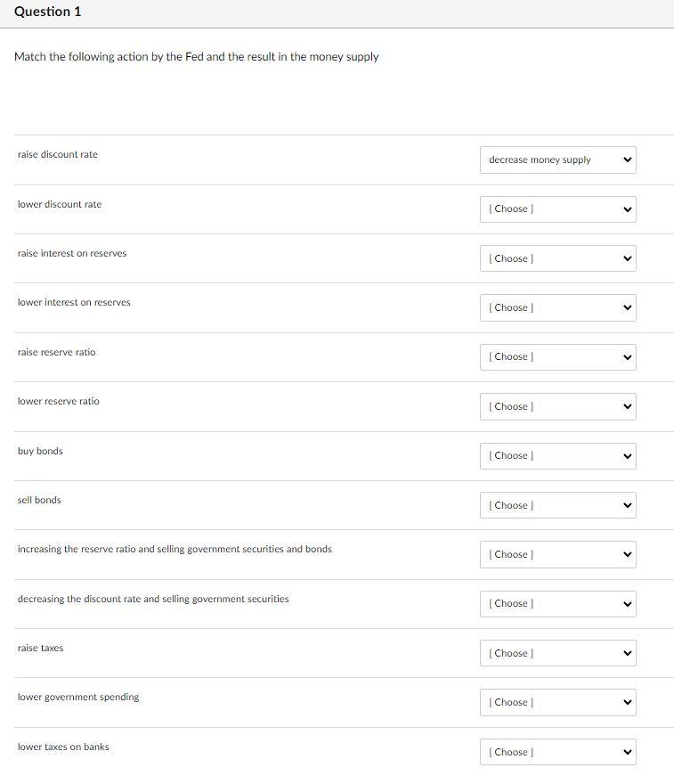This screenshot has height=784, width=674.
Task: Open the buy bonds dropdown
Action: 558,456
